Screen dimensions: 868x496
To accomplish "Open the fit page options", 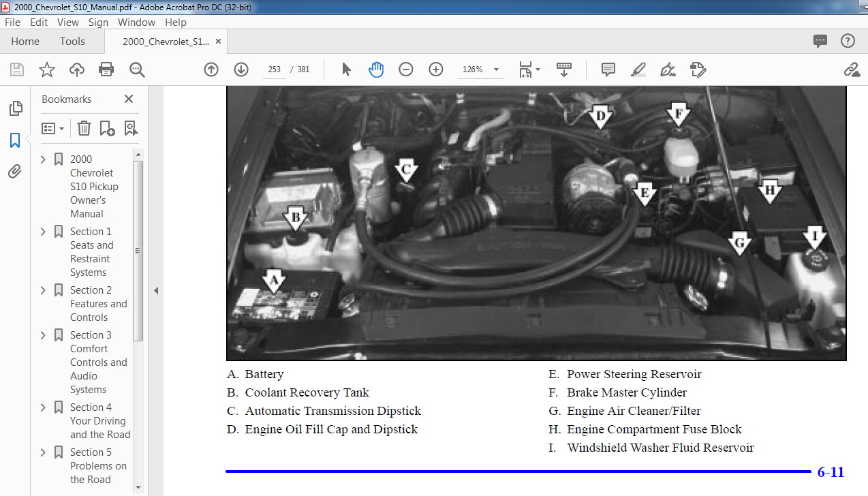I will point(529,69).
